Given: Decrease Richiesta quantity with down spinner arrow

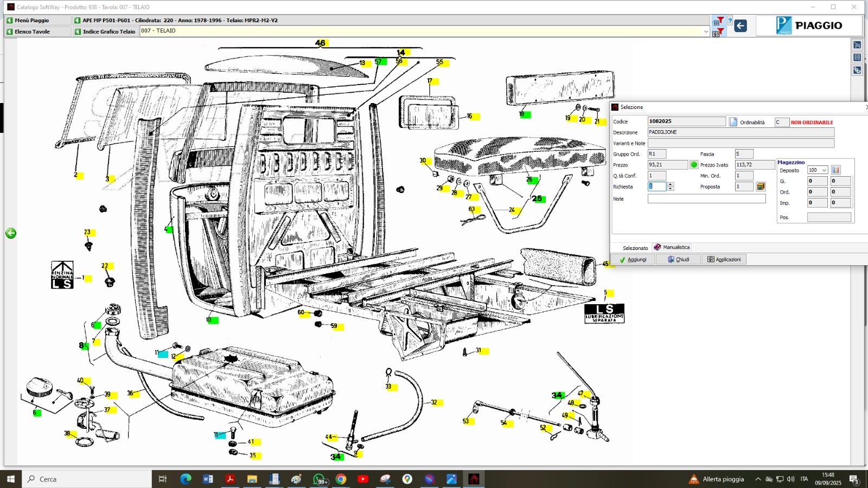Looking at the screenshot, I should tap(671, 189).
